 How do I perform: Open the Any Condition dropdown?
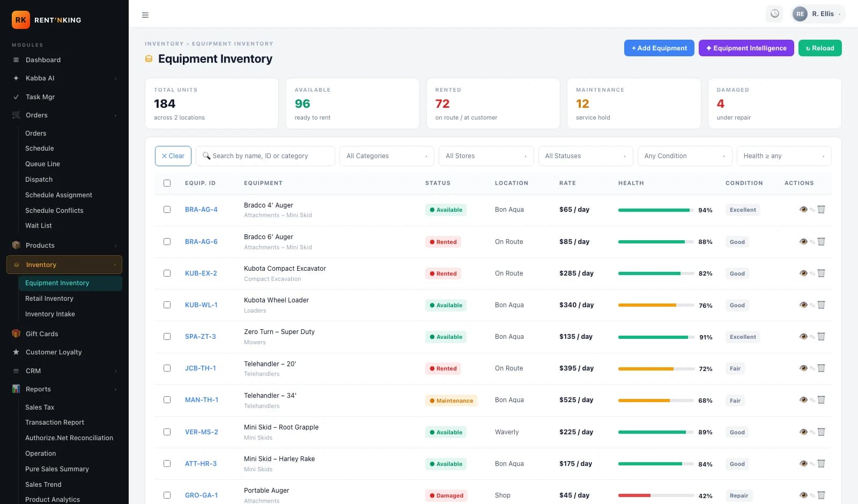click(x=685, y=156)
